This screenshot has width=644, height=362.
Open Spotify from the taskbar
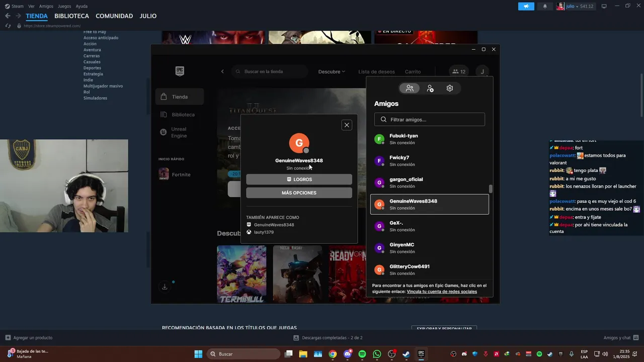pyautogui.click(x=362, y=354)
